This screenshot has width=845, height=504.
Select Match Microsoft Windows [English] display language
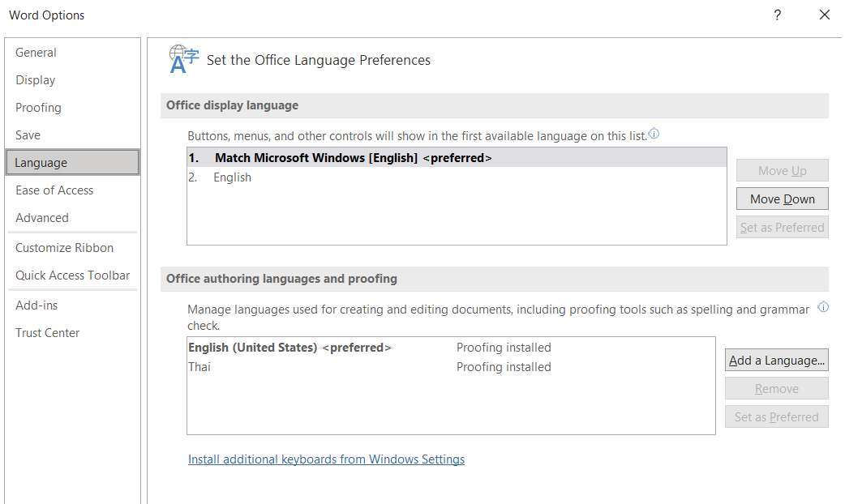457,158
